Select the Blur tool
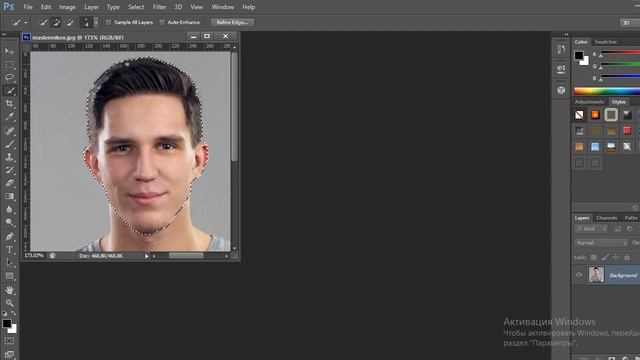 point(9,209)
